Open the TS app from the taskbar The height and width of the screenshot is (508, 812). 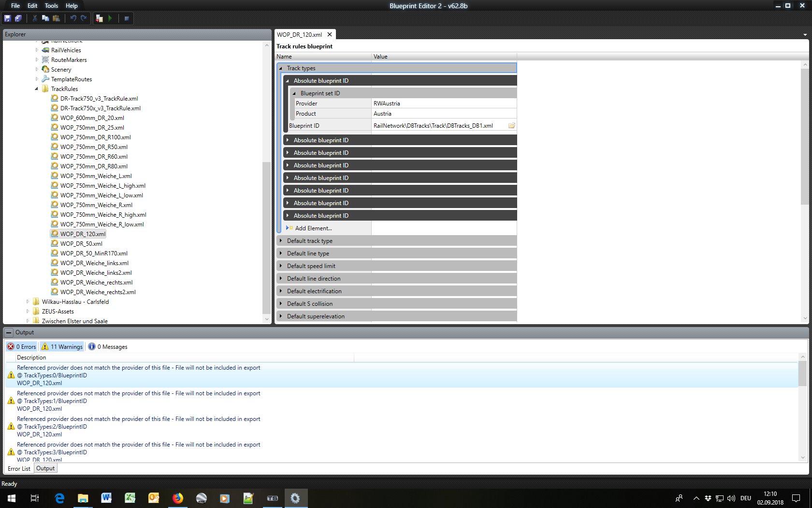272,498
